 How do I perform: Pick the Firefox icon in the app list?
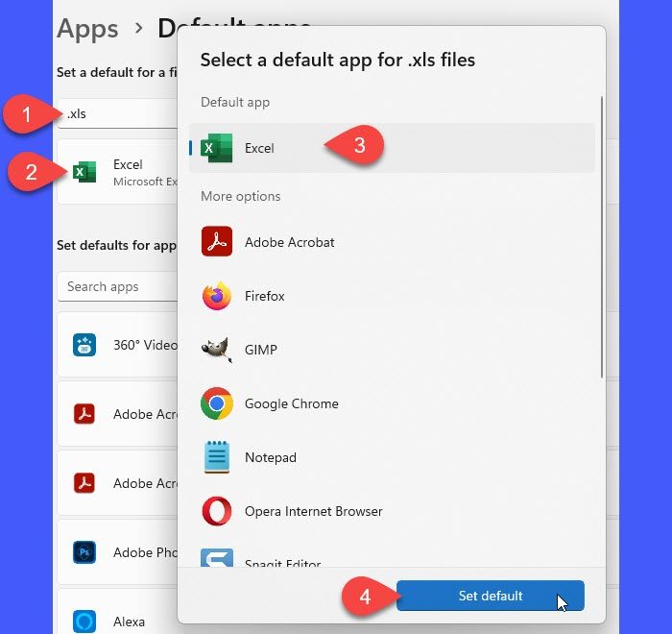click(217, 296)
